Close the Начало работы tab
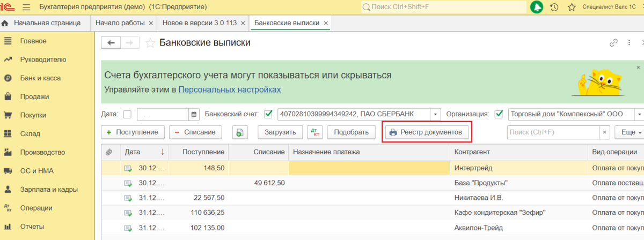Image resolution: width=644 pixels, height=240 pixels. point(151,23)
